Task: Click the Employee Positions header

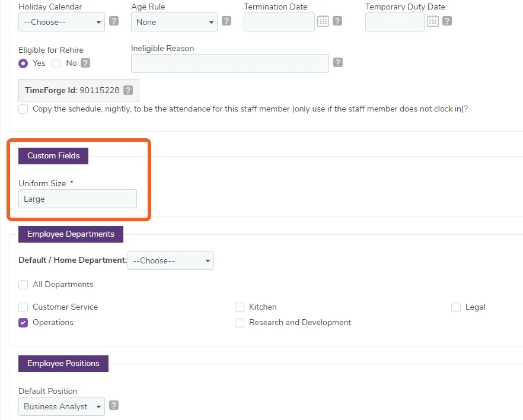Action: 63,363
